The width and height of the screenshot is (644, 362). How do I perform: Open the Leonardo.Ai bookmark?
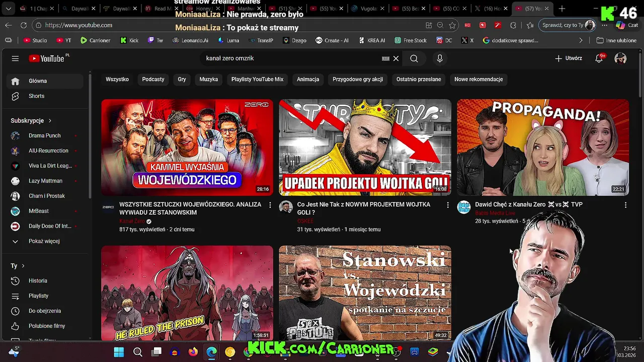[190, 40]
